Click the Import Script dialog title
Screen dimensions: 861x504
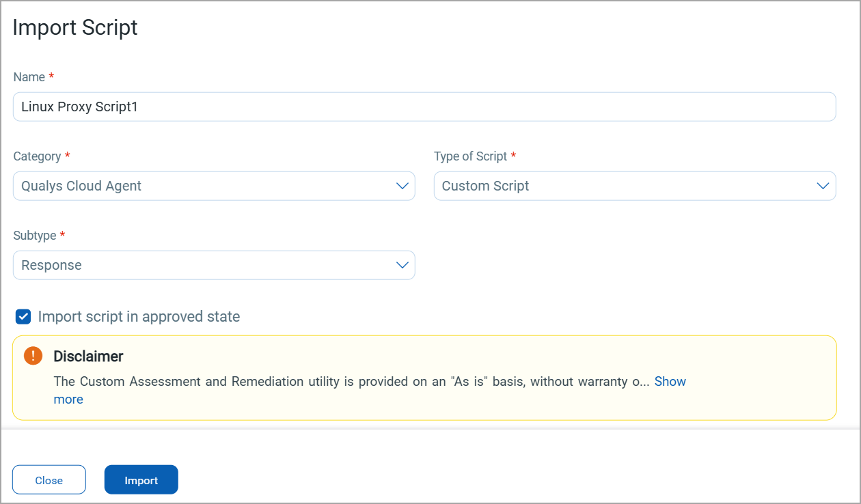[x=75, y=27]
